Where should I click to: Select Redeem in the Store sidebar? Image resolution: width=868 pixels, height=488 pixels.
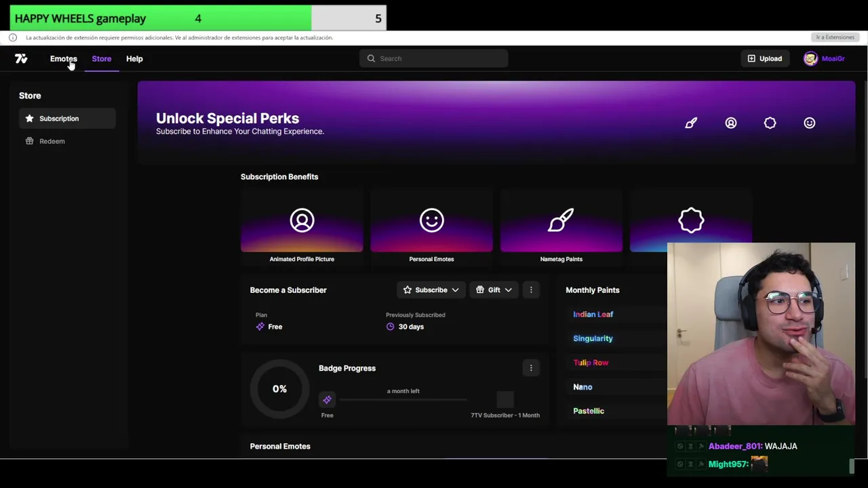point(67,141)
